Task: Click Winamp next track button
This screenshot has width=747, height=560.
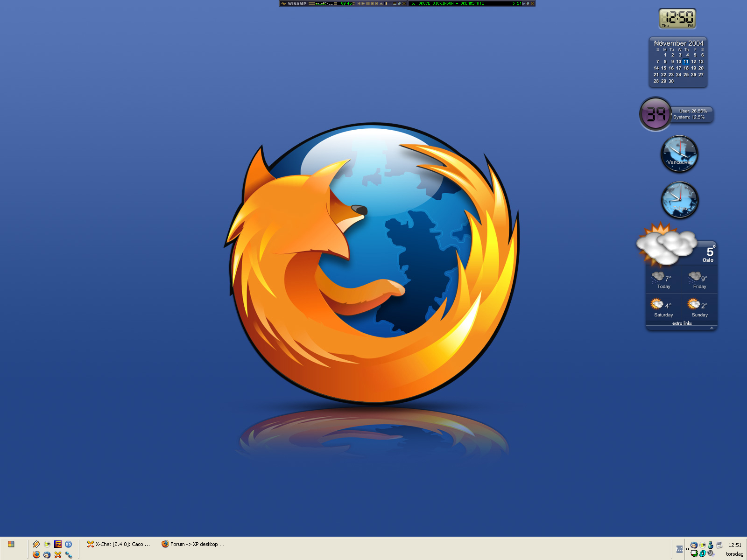Action: tap(376, 3)
